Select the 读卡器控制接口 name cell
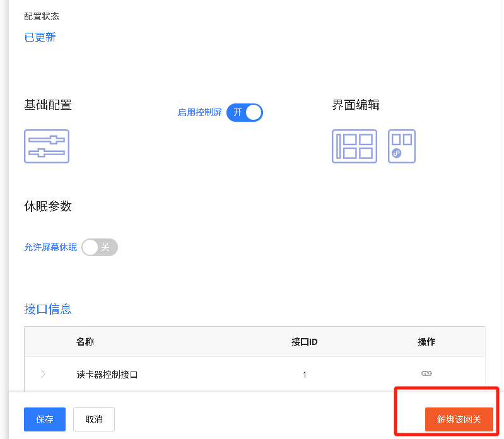Viewport: 504px width, 439px height. 107,375
